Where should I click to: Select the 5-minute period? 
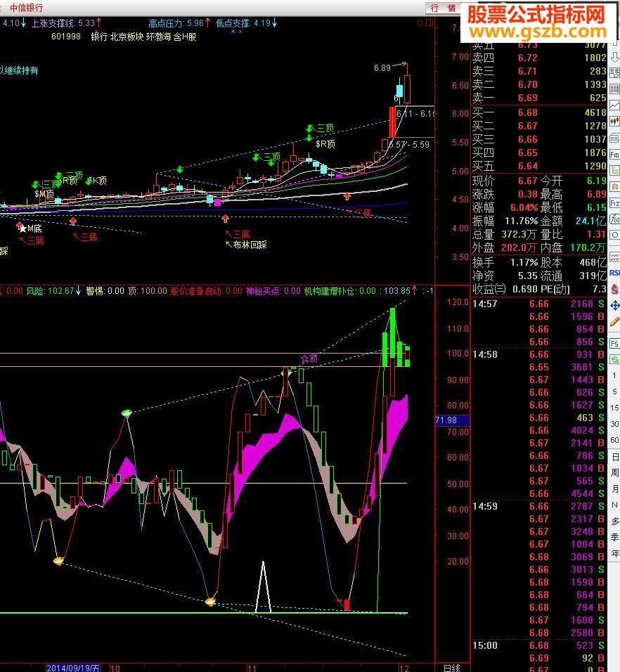click(x=614, y=392)
